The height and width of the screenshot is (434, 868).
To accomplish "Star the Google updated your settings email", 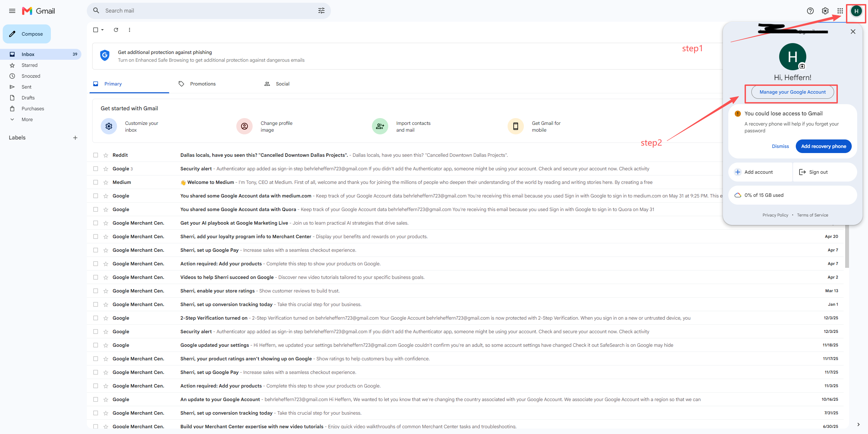I will [x=106, y=345].
